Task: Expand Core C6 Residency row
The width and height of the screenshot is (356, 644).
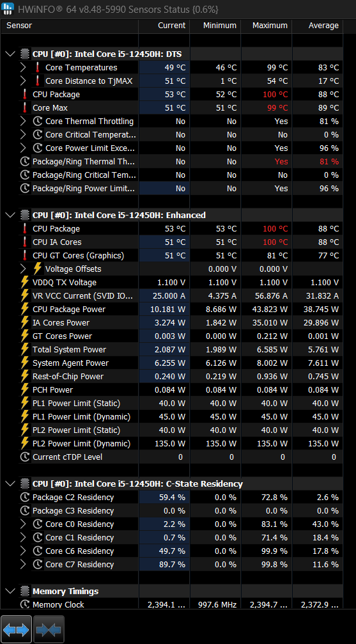Action: coord(23,551)
